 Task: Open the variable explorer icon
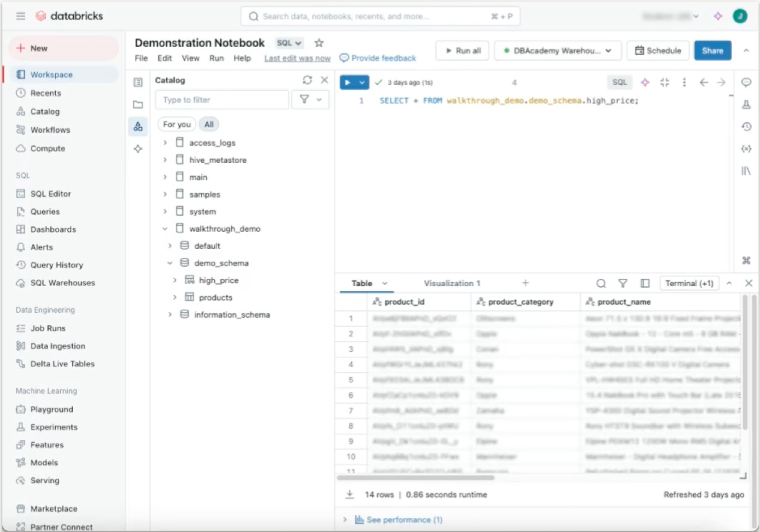(x=746, y=149)
